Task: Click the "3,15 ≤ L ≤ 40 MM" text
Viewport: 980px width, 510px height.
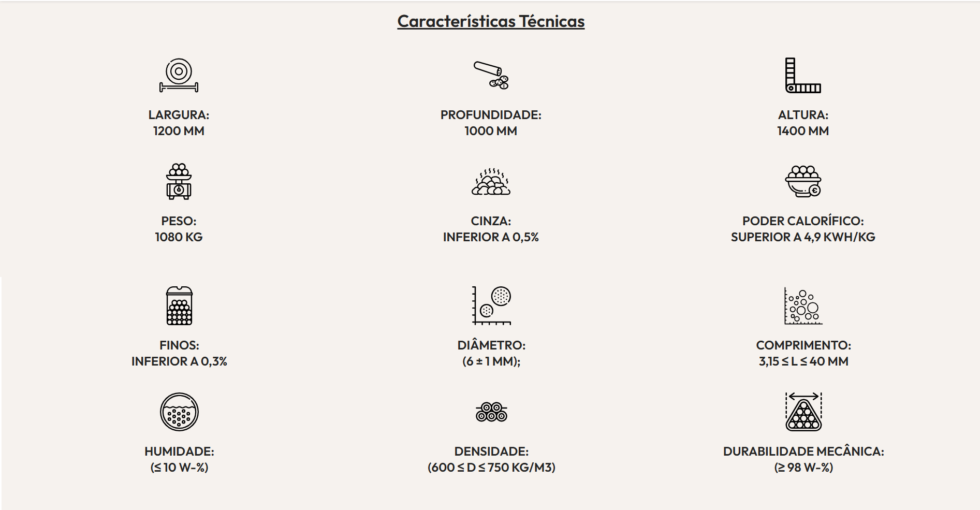Action: coord(803,361)
